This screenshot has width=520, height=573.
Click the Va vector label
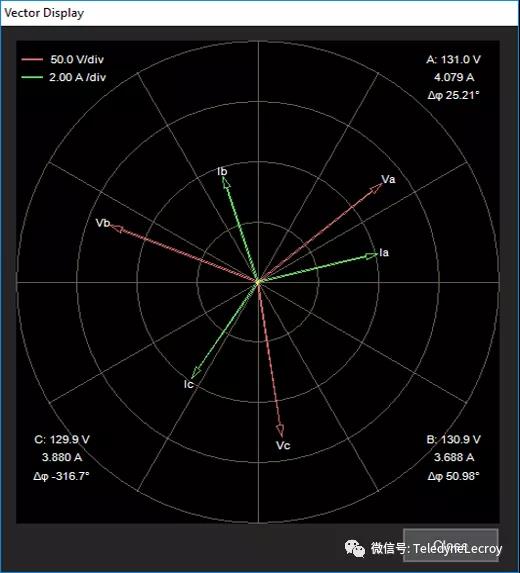click(388, 179)
